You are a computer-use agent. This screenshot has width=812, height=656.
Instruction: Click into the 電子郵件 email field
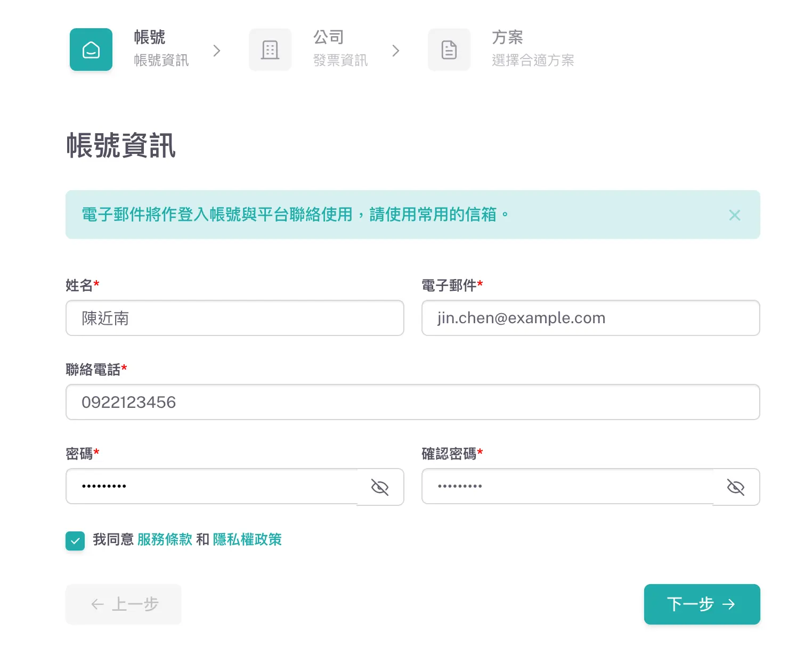pos(590,318)
